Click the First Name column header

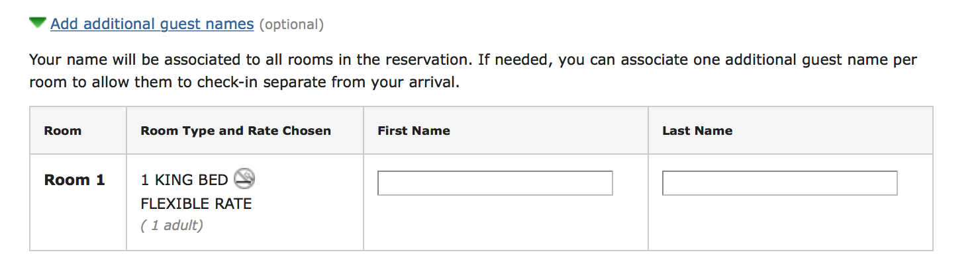[x=414, y=131]
